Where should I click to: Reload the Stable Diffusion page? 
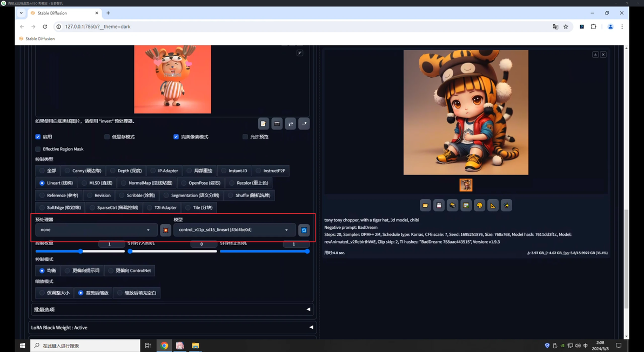coord(45,26)
